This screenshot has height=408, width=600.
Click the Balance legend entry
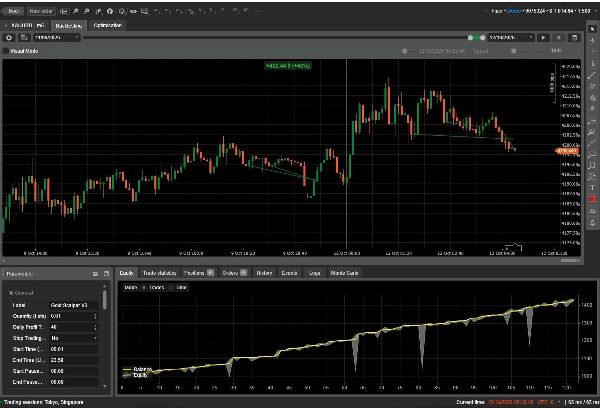click(x=137, y=369)
